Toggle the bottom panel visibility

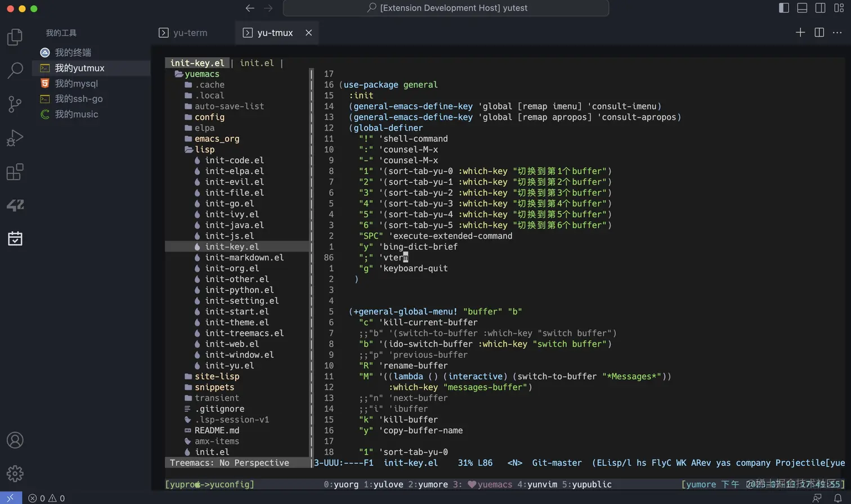[801, 8]
